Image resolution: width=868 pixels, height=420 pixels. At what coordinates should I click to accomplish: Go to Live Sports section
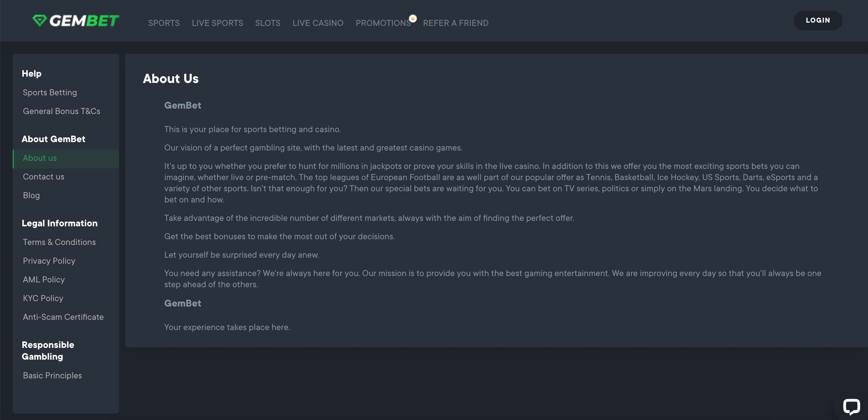click(x=217, y=23)
